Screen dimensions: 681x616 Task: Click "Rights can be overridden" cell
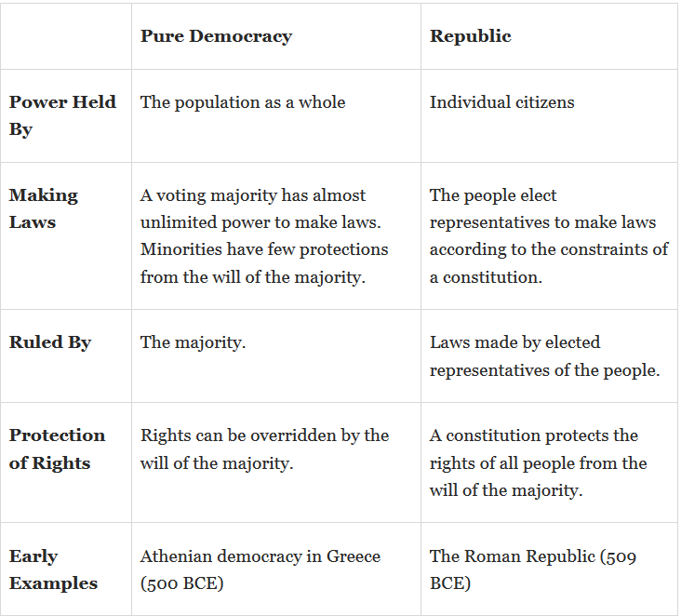coord(264,449)
